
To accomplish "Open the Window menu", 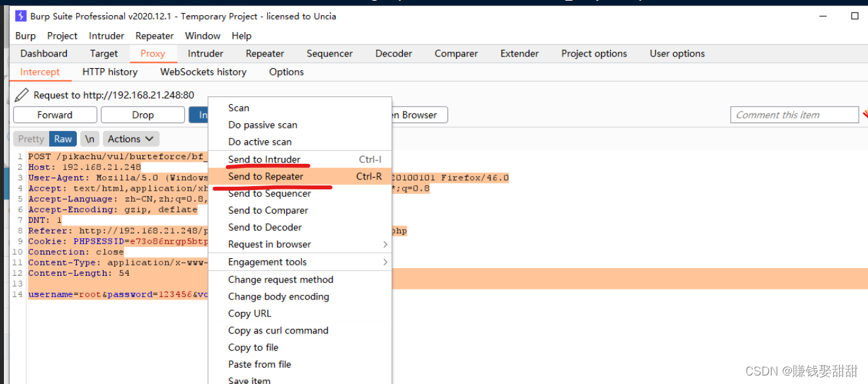I will (x=203, y=36).
